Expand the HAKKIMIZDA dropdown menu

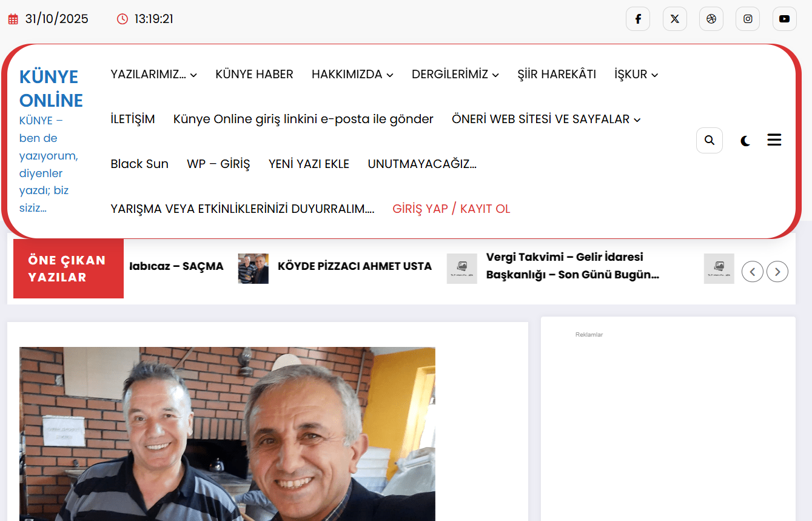[x=352, y=74]
